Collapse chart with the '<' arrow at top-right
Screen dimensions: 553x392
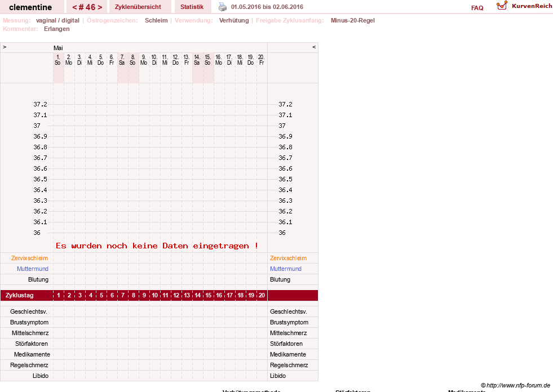[x=314, y=47]
